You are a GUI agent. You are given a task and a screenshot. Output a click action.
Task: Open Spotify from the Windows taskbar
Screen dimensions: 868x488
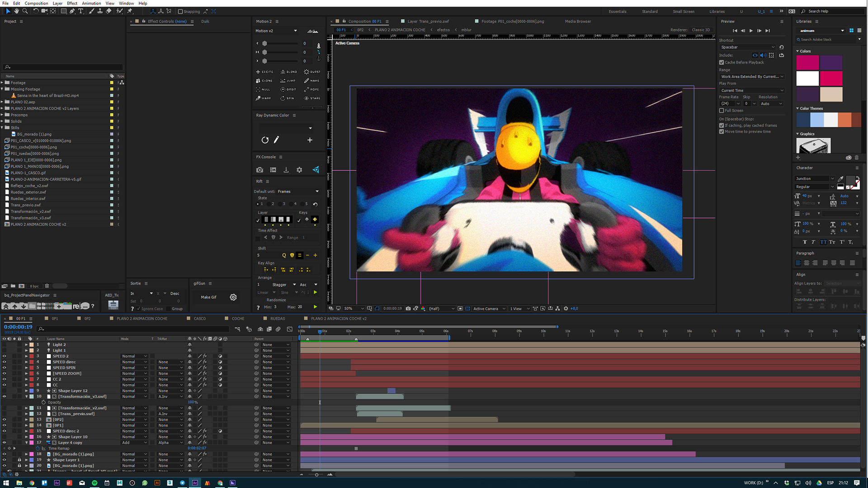coord(94,483)
